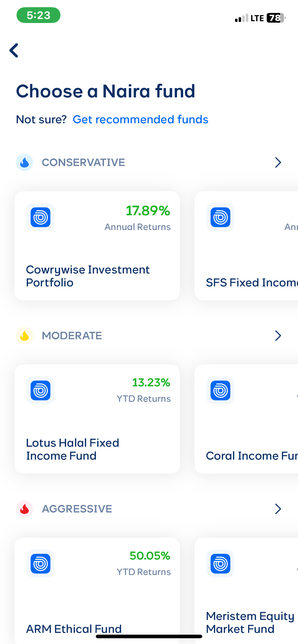Image resolution: width=298 pixels, height=644 pixels.
Task: Click the red flame Aggressive risk icon
Action: [x=24, y=509]
